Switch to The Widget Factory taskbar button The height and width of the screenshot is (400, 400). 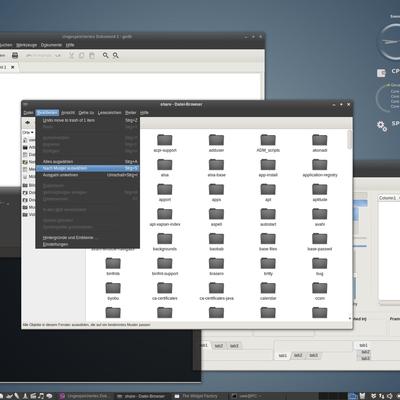[x=200, y=396]
